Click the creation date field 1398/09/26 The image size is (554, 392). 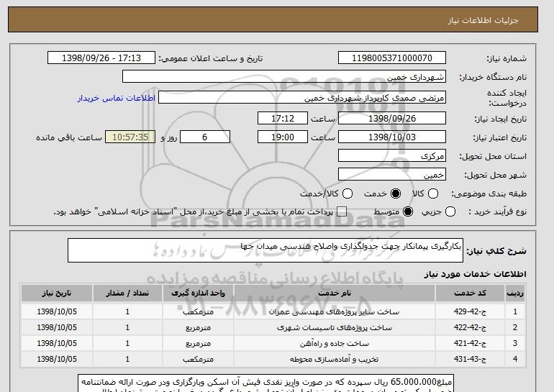tap(392, 118)
